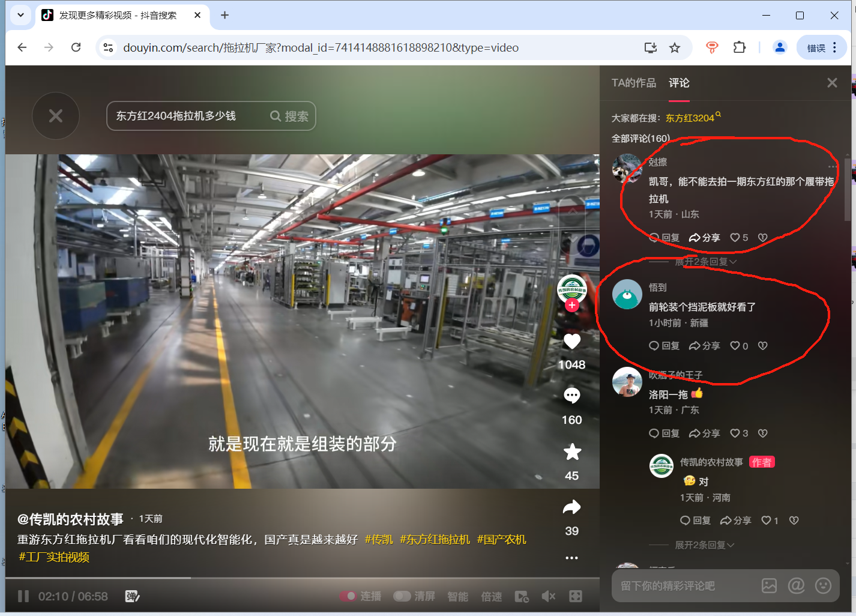Open the 倍速 playback speed menu
Viewport: 856px width, 616px height.
click(x=492, y=596)
